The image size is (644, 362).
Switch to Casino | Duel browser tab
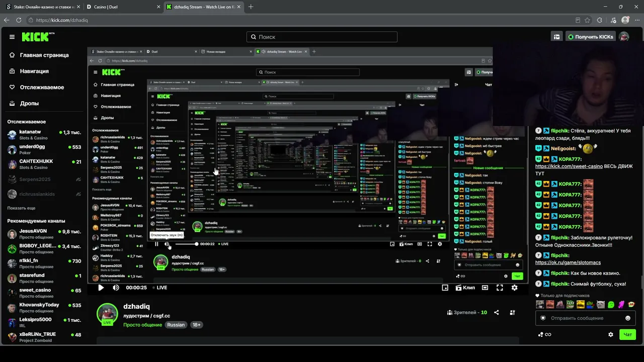pyautogui.click(x=123, y=7)
